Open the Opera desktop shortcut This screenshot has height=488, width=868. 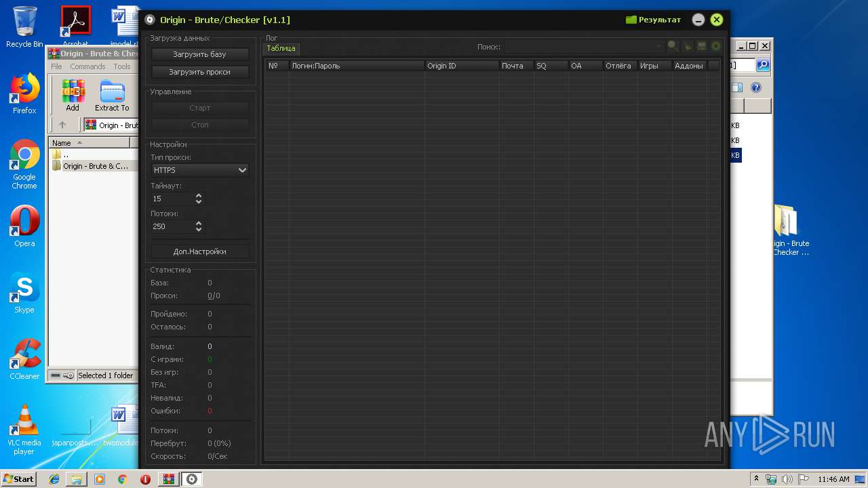pyautogui.click(x=24, y=226)
